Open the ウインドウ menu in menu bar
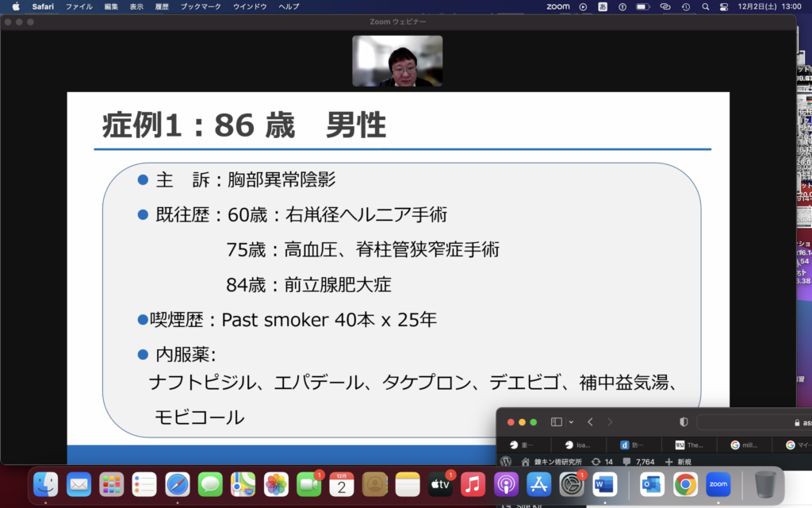 click(250, 6)
